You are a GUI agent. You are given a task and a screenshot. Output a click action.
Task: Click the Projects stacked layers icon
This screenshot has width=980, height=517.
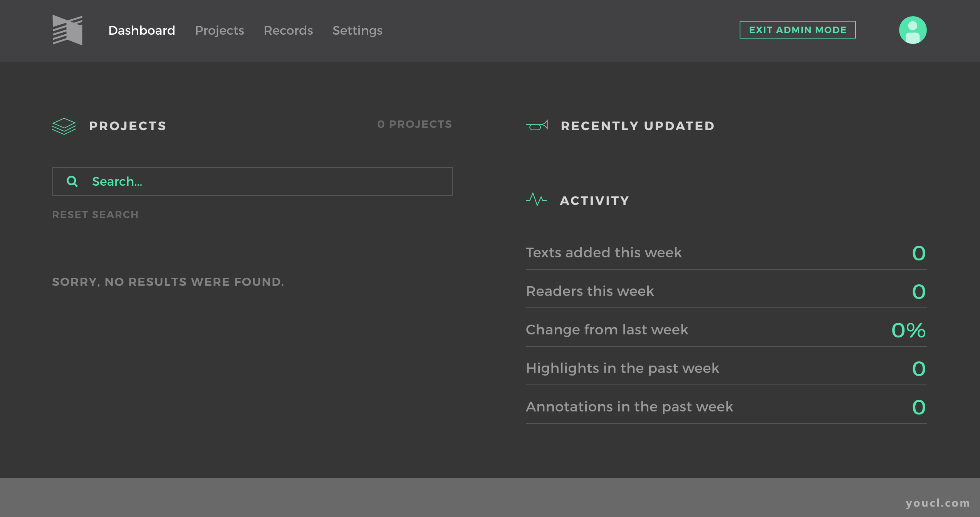point(64,126)
